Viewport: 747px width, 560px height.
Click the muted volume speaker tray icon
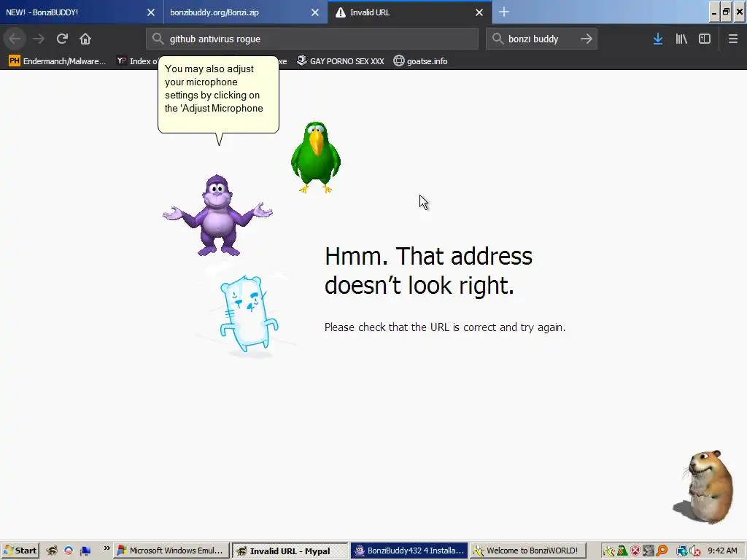pos(694,551)
